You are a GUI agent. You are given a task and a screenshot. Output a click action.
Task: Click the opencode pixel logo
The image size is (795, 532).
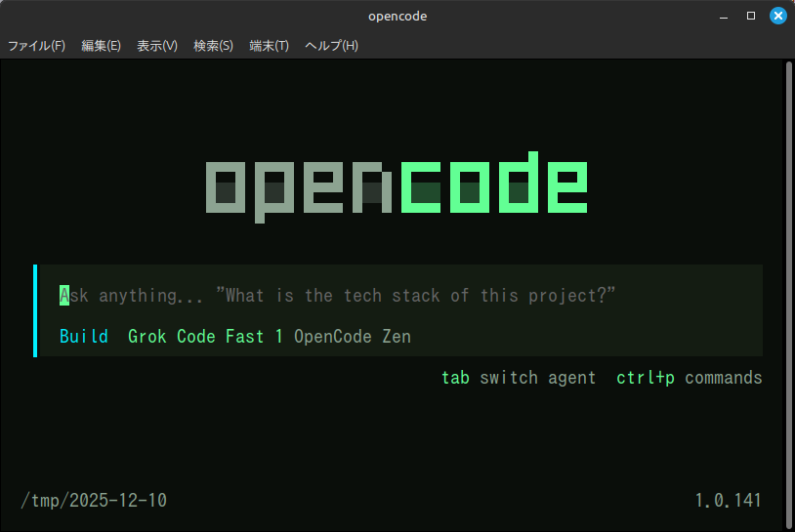tap(397, 187)
